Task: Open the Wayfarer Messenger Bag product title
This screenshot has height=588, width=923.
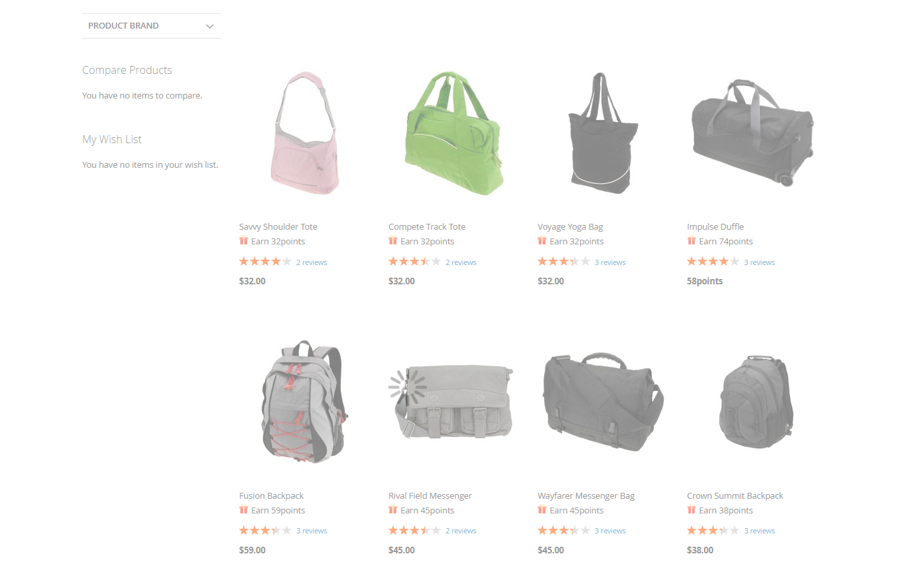Action: pyautogui.click(x=586, y=495)
